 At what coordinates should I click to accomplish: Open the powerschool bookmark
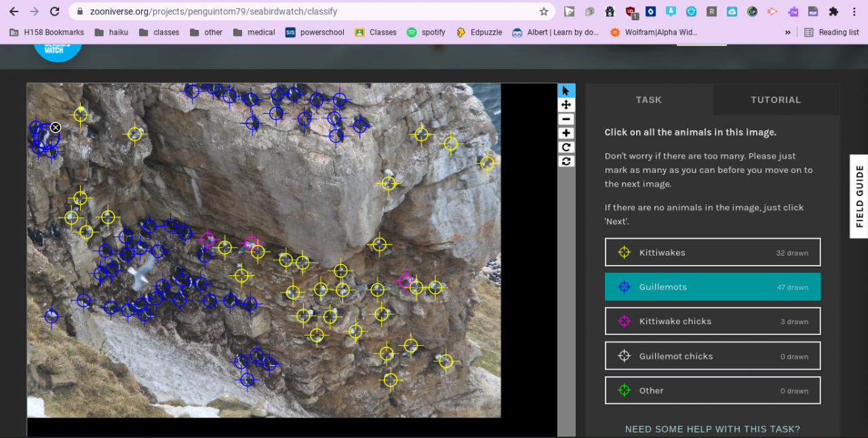[315, 32]
